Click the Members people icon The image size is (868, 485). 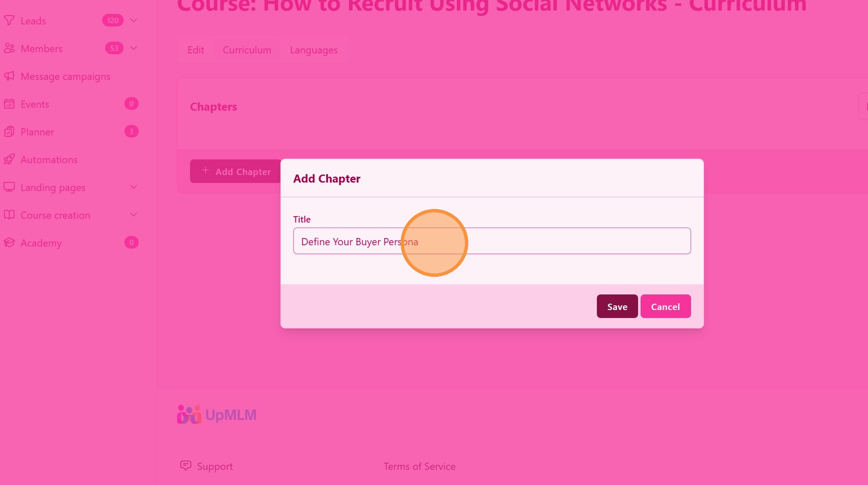[9, 48]
